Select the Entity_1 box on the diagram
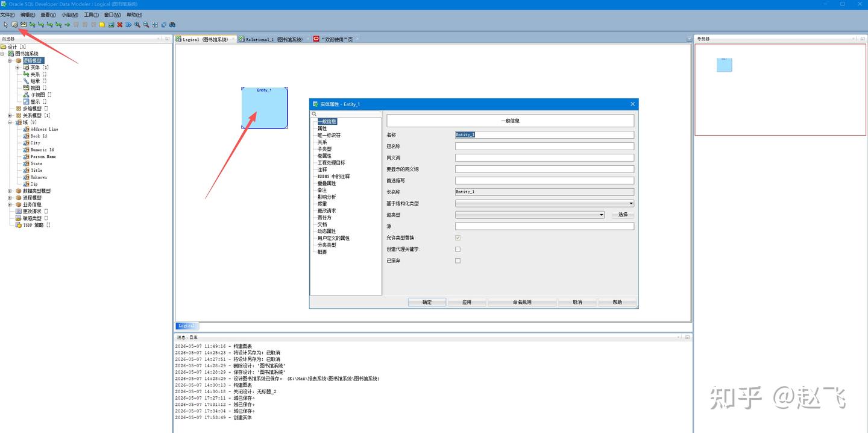 [264, 108]
